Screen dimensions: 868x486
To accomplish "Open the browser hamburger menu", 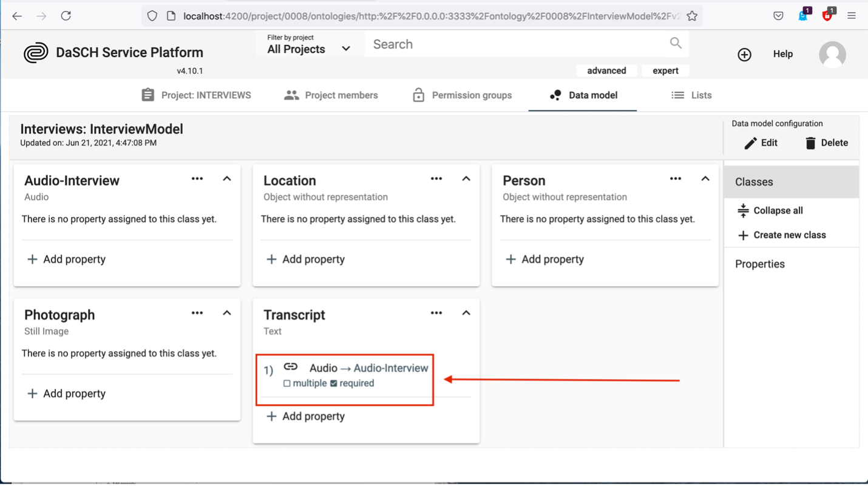I will (852, 16).
